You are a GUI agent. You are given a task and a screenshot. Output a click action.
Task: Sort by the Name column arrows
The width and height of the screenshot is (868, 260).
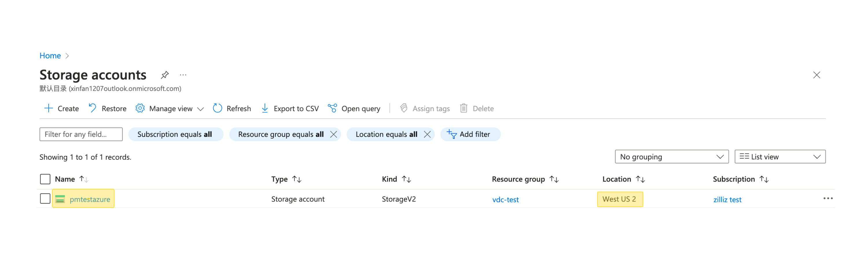(x=84, y=179)
